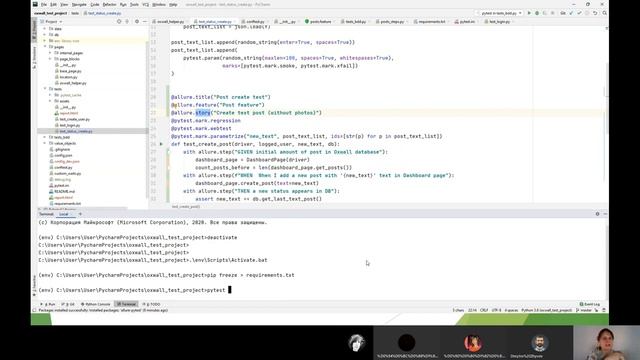Viewport: 640px width, 360px height.
Task: Expand the value_objects folder
Action: pos(45,143)
